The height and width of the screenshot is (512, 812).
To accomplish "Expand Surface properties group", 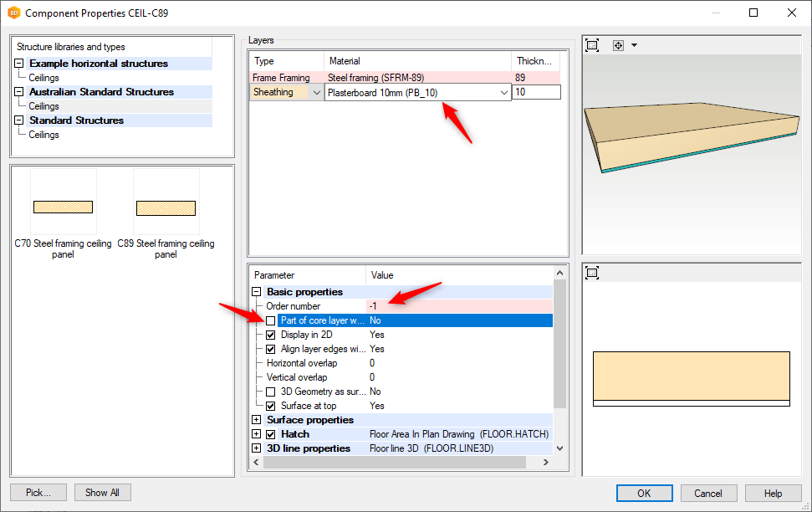I will (257, 420).
